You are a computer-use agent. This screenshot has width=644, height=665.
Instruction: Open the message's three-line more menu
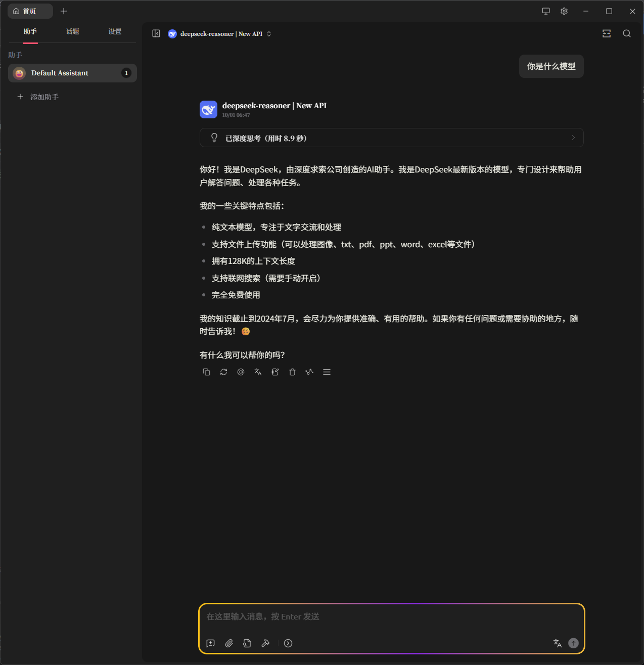pyautogui.click(x=327, y=372)
